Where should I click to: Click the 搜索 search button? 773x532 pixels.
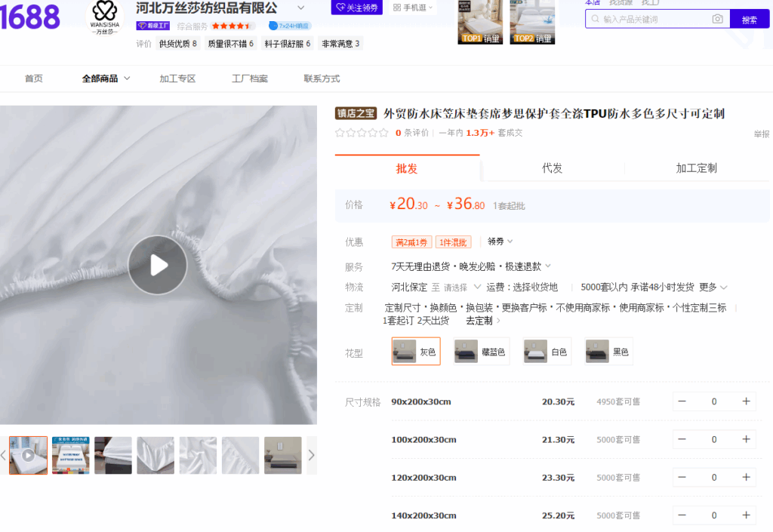coord(749,20)
